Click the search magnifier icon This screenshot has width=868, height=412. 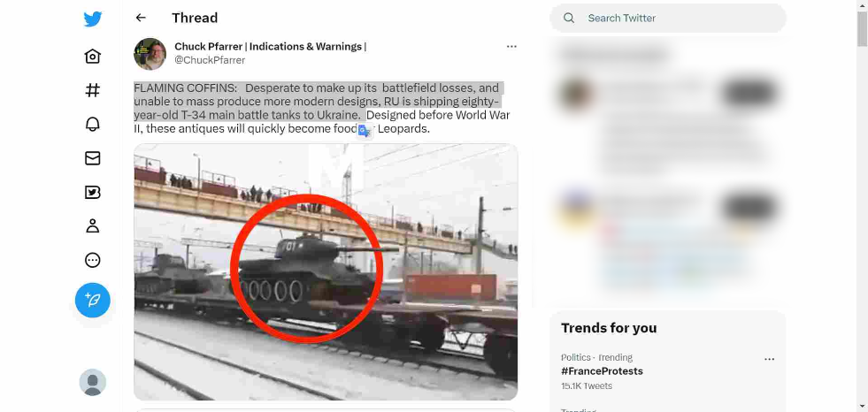(569, 19)
